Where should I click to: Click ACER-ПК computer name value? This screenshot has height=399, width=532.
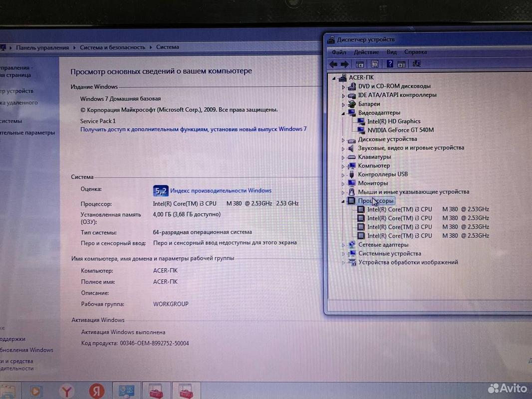click(165, 270)
